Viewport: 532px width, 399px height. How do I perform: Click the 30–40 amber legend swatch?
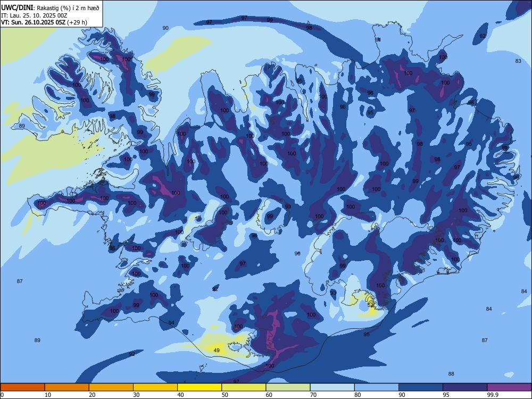pyautogui.click(x=155, y=387)
